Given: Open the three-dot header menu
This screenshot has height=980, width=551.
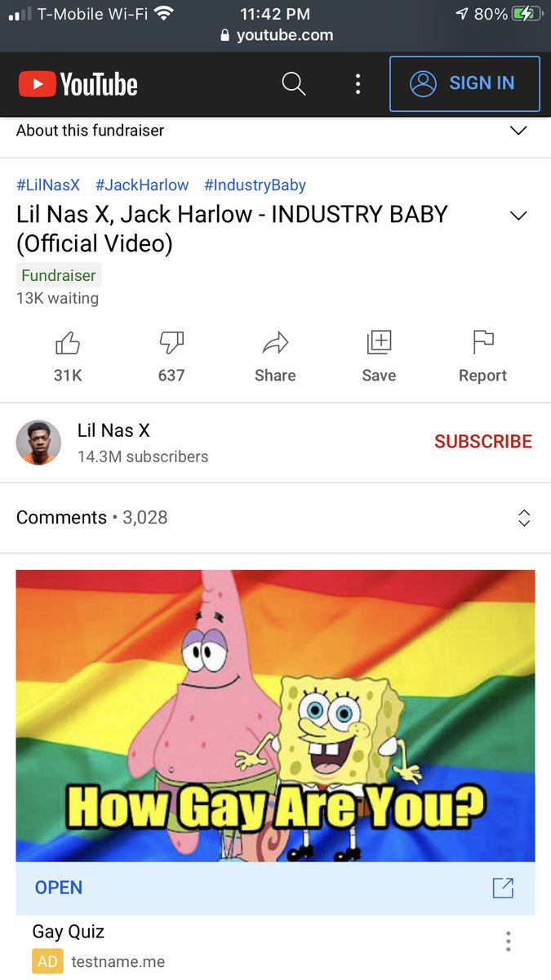Looking at the screenshot, I should tap(358, 83).
